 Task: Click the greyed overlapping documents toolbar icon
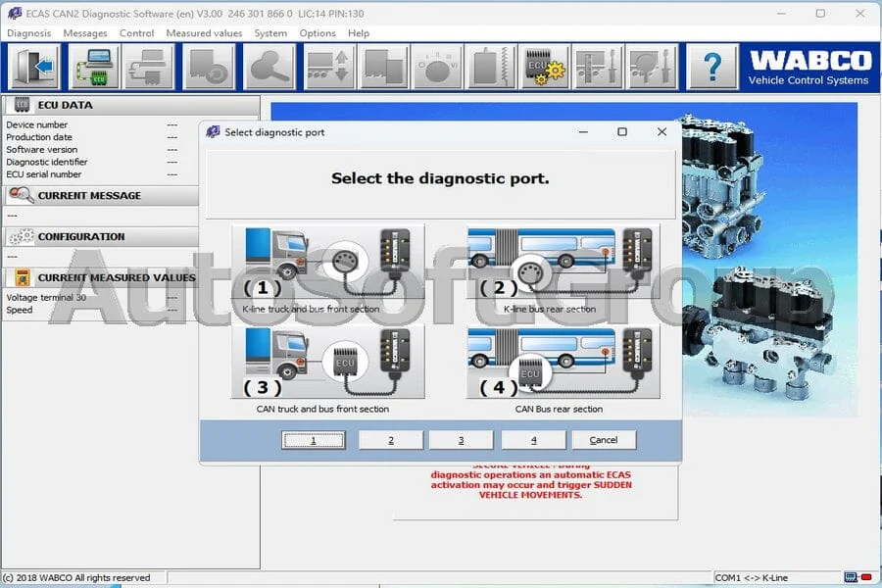tap(384, 67)
